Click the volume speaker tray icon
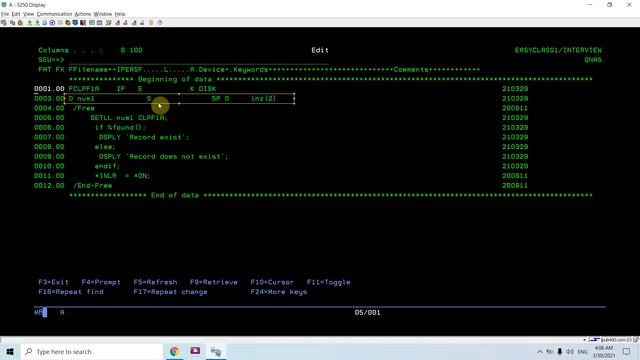The image size is (640, 360). click(570, 351)
